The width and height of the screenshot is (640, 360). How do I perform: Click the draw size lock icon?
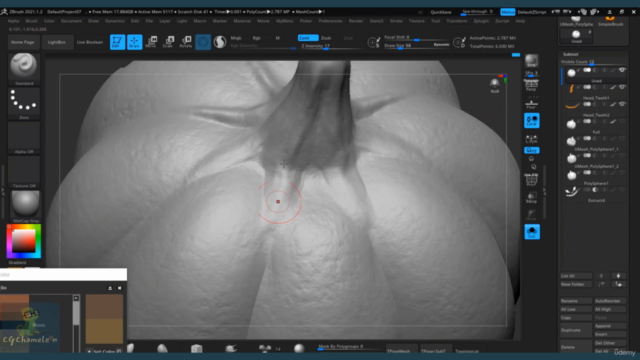pyautogui.click(x=373, y=42)
